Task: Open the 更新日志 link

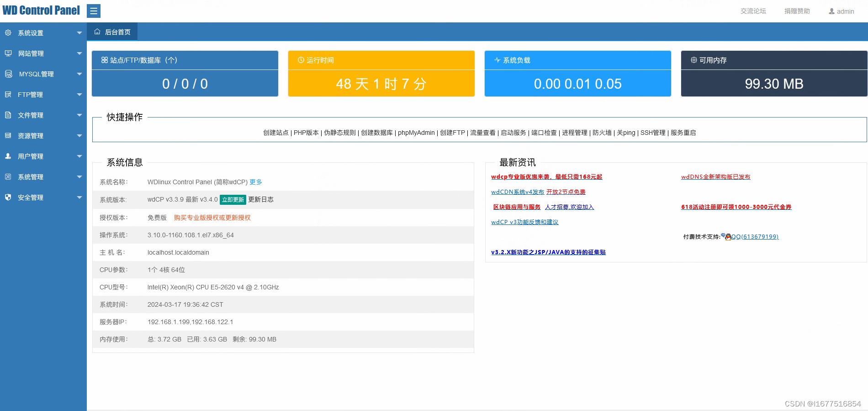Action: tap(261, 199)
